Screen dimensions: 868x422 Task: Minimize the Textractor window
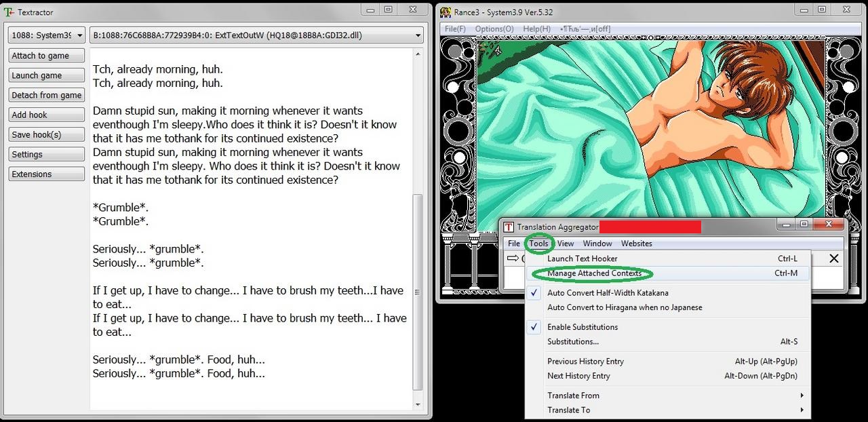[x=370, y=9]
